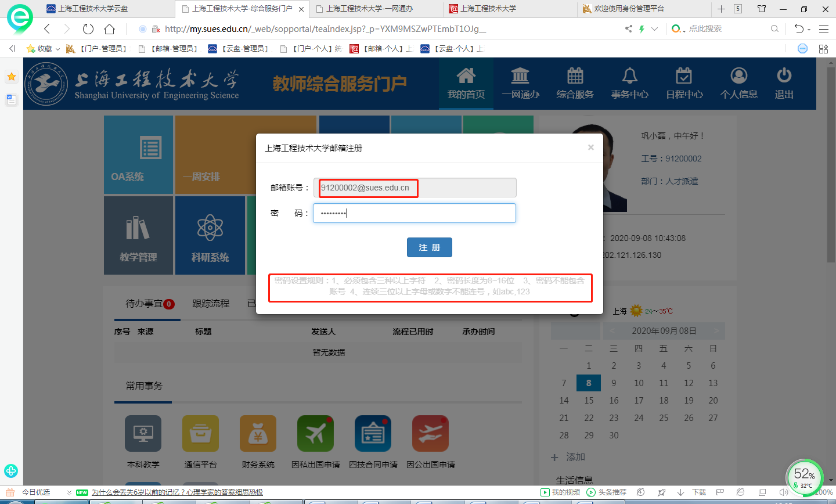Open the 今日优选 status bar item
Screen dimensions: 836x504
pos(36,492)
